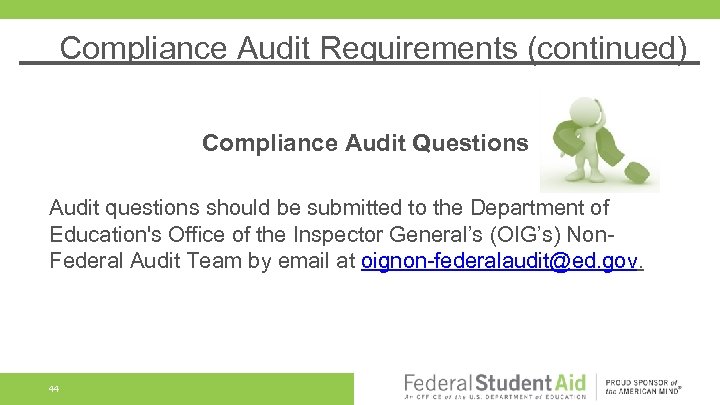
Task: Open the oignon-federalaudit@ed.gov email link
Action: pyautogui.click(x=502, y=262)
